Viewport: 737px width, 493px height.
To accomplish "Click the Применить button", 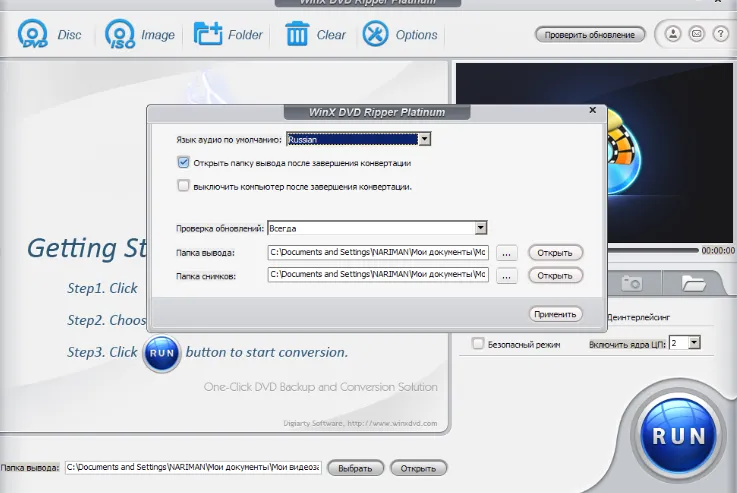I will coord(555,314).
